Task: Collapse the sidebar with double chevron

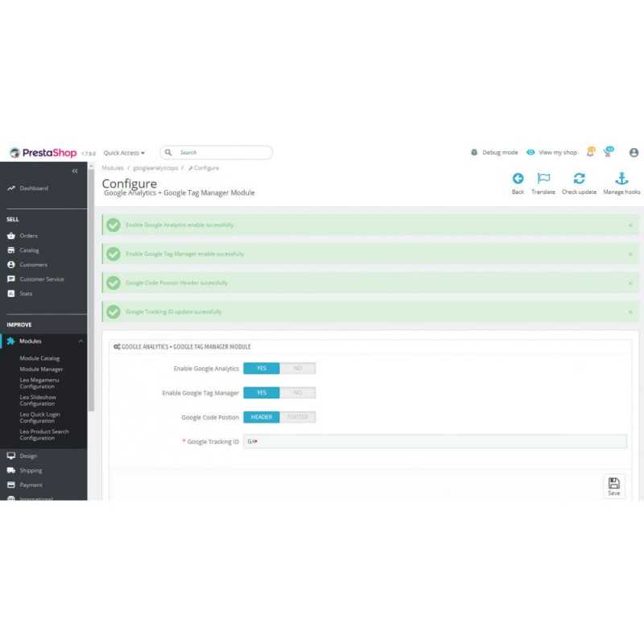Action: click(x=75, y=171)
